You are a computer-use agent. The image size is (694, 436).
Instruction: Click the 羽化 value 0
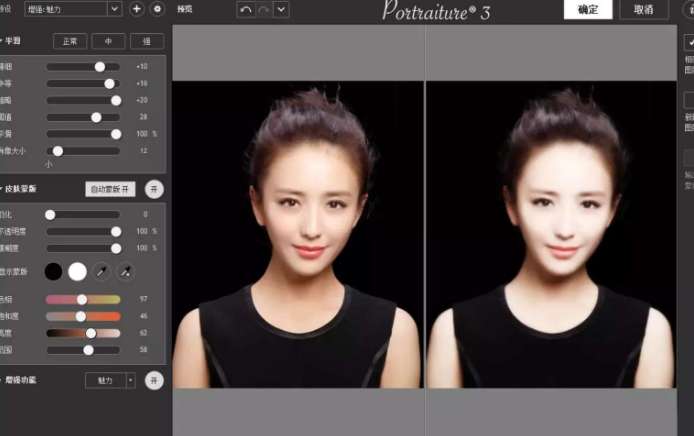pos(145,214)
